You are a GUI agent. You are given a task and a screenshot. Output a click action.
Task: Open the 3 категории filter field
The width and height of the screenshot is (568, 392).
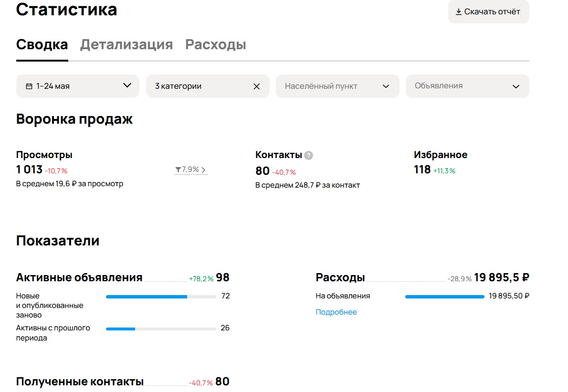(208, 86)
